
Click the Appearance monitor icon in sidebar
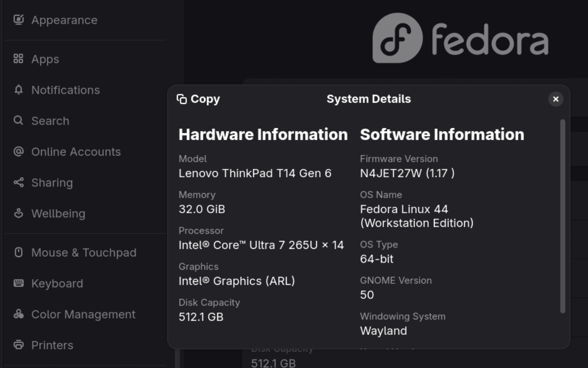18,20
